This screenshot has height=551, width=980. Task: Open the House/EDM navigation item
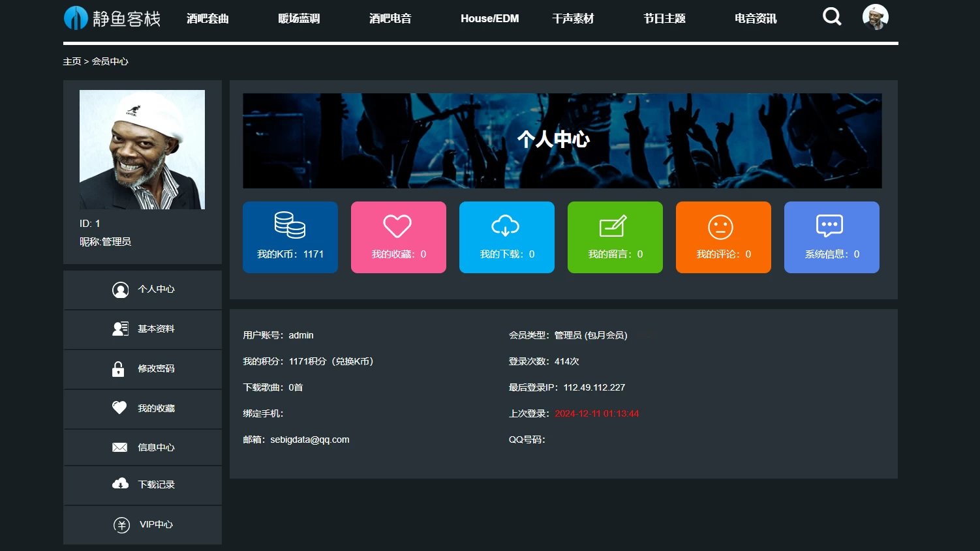489,18
